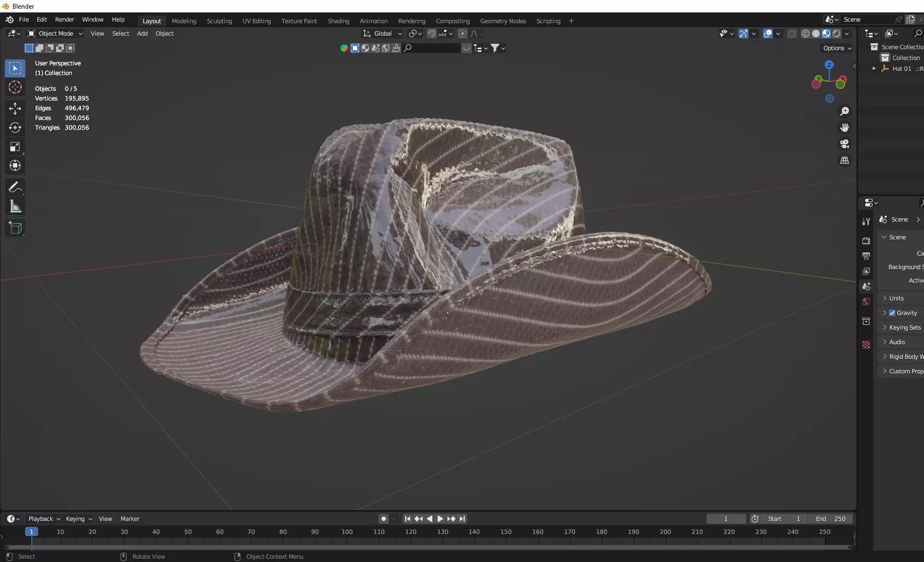
Task: Pick the Annotate pencil tool
Action: [15, 187]
